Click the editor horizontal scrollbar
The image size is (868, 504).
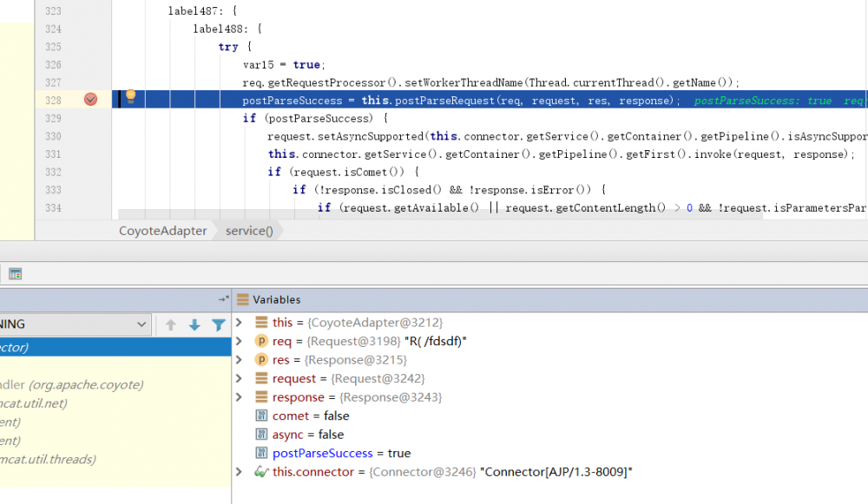coord(440,214)
